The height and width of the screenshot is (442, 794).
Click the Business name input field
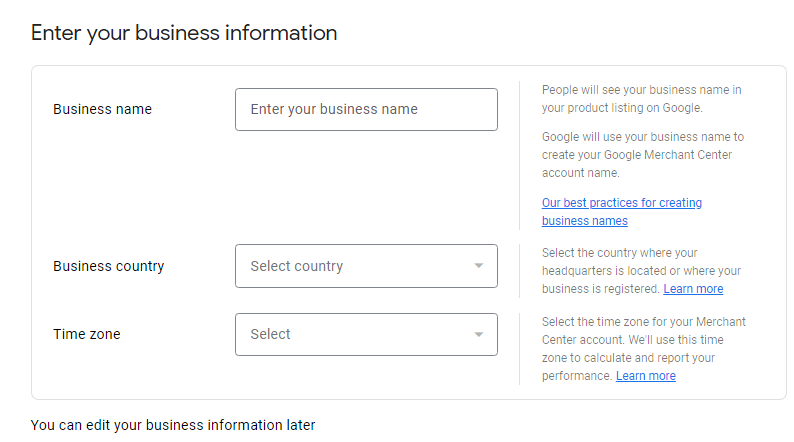(366, 109)
